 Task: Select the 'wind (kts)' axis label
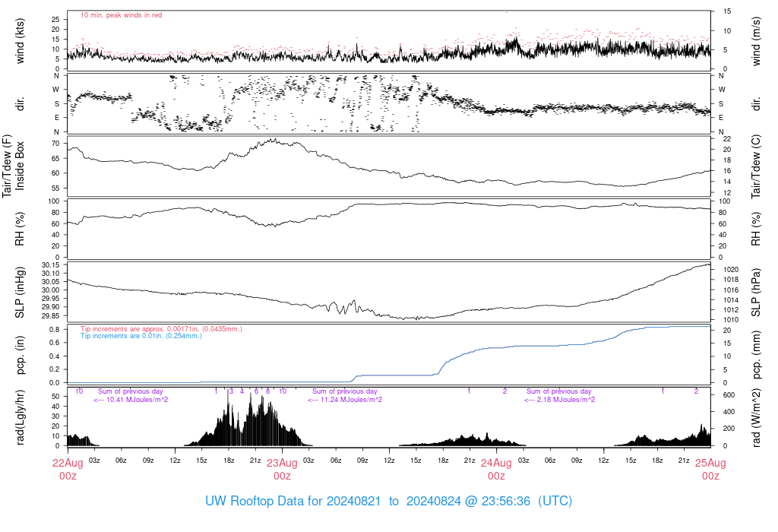point(20,41)
